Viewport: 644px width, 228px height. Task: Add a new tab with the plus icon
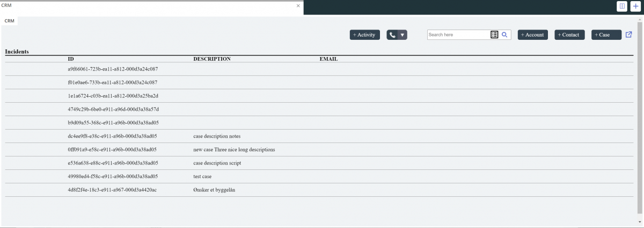(x=635, y=6)
